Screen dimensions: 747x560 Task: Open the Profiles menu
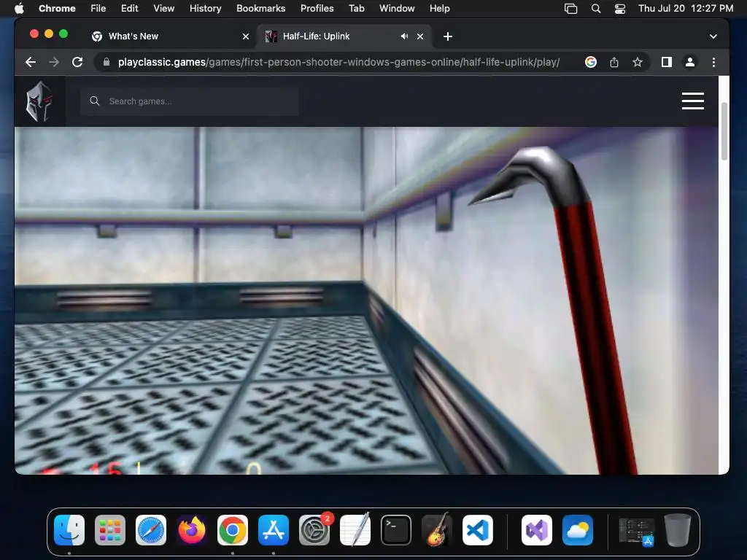click(x=317, y=9)
